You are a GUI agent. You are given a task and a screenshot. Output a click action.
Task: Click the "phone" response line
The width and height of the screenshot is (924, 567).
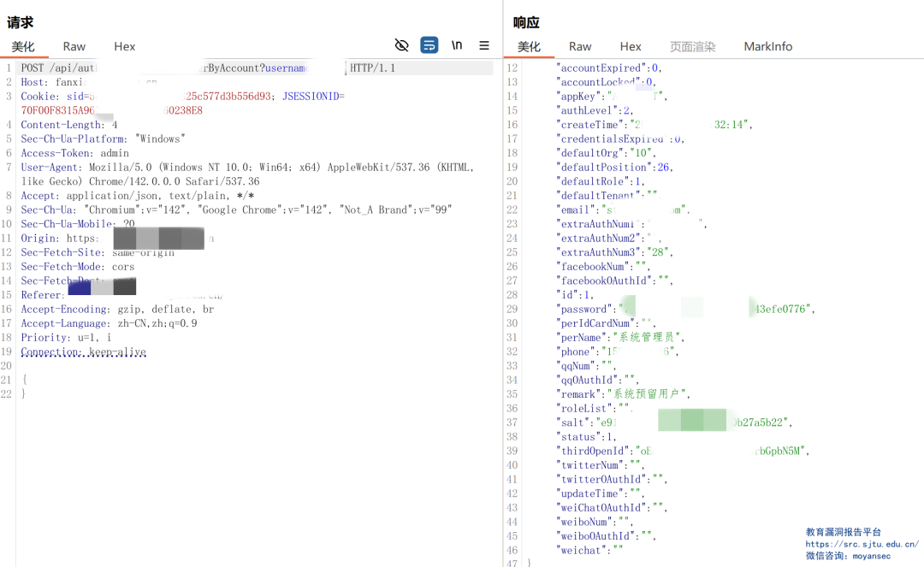[618, 351]
